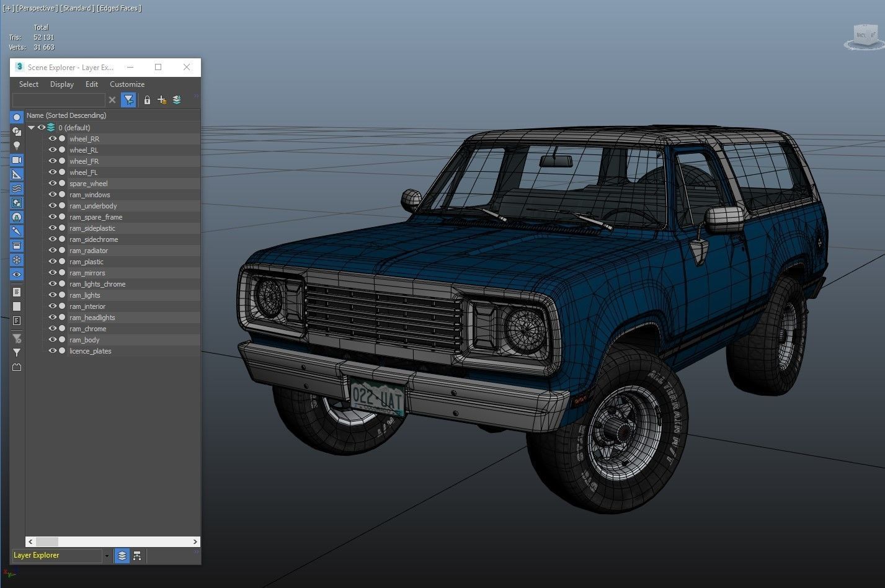Image resolution: width=885 pixels, height=588 pixels.
Task: Collapse the 0 (default) layer tree
Action: tap(31, 128)
